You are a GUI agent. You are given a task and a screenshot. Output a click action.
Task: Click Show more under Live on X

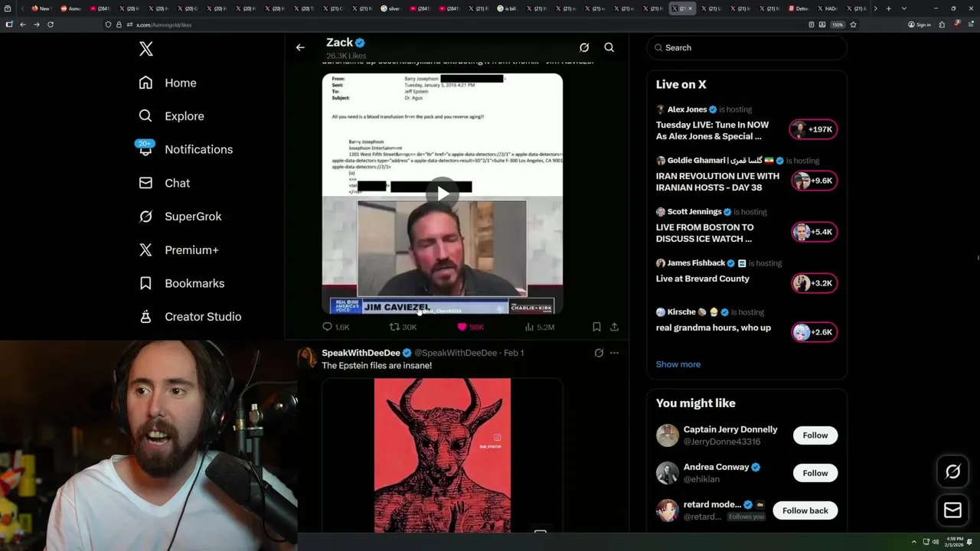pos(678,364)
